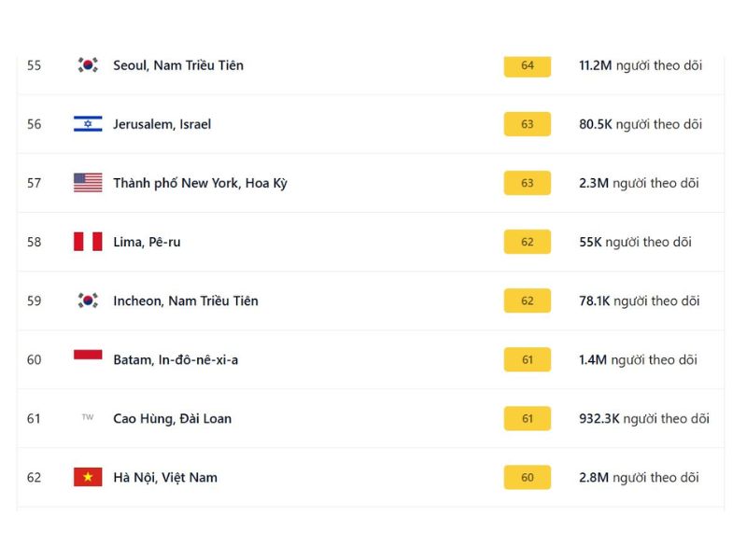Viewport: 747px width, 560px height.
Task: Select Hà Nội, Việt Nam entry
Action: pos(165,477)
